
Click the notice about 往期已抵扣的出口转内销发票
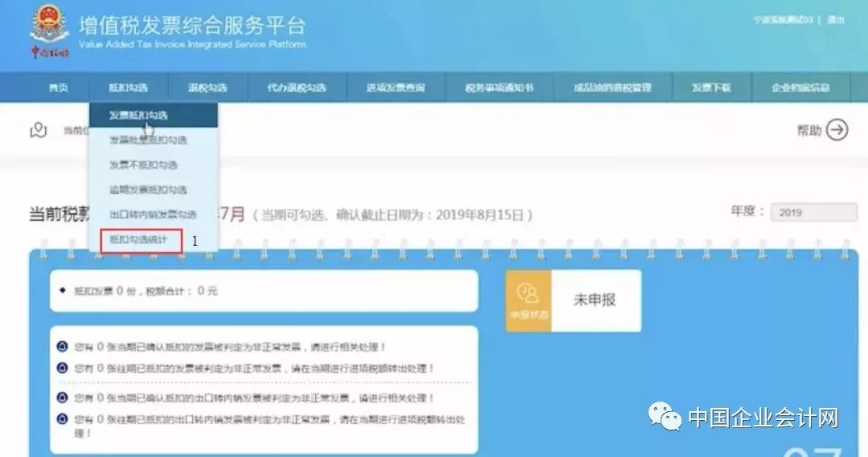(269, 426)
